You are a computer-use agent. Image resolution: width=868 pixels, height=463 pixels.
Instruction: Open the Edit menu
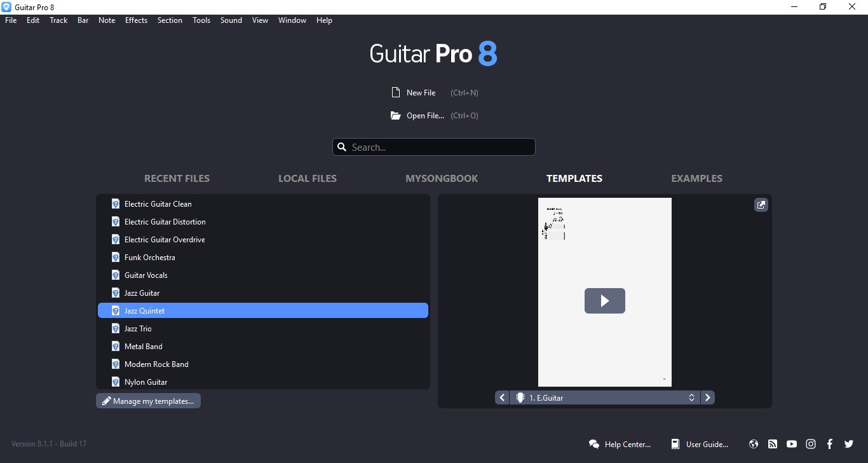coord(33,20)
